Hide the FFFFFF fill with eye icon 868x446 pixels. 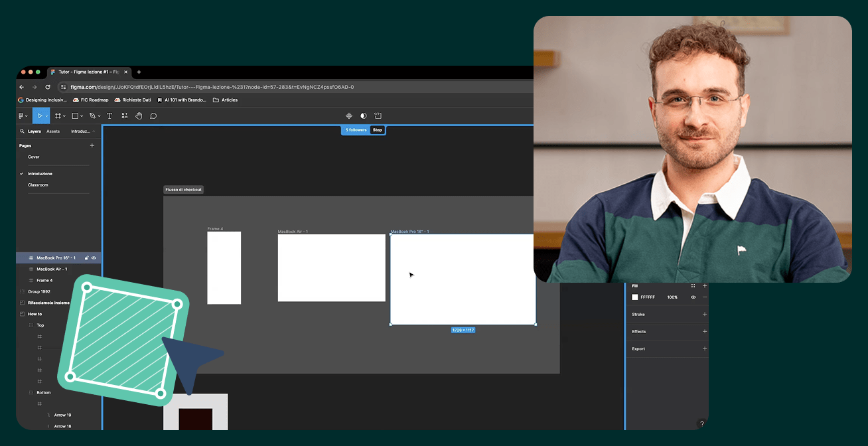(x=693, y=297)
